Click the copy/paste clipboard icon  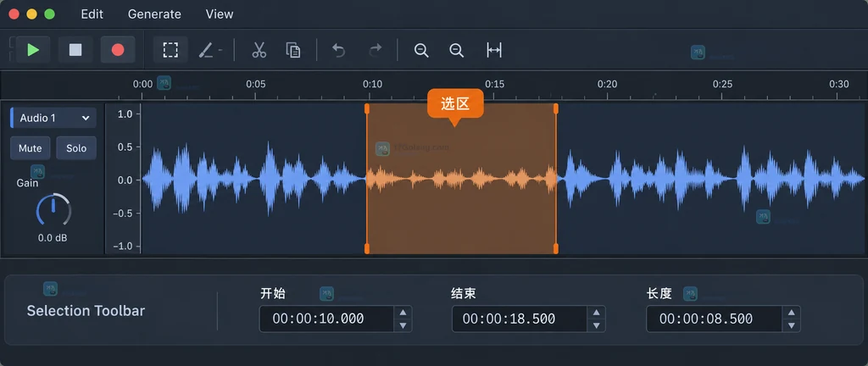click(293, 50)
